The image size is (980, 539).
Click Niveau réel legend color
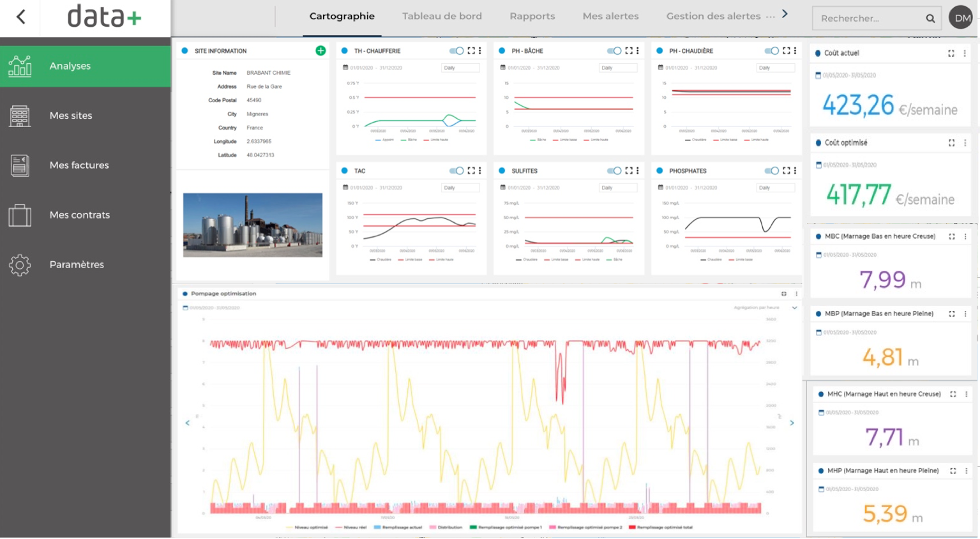[x=338, y=528]
